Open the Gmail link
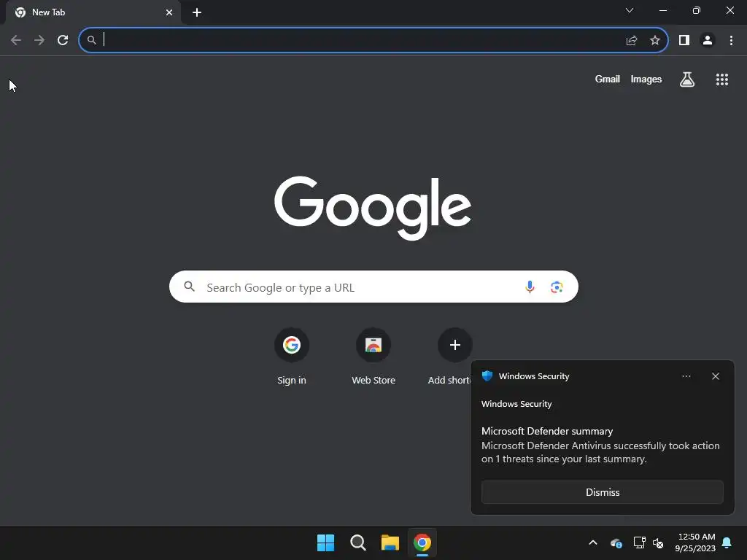The height and width of the screenshot is (560, 747). point(608,79)
